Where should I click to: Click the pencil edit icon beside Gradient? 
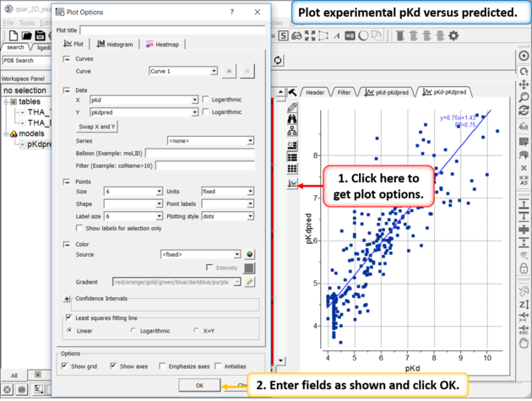pyautogui.click(x=250, y=282)
